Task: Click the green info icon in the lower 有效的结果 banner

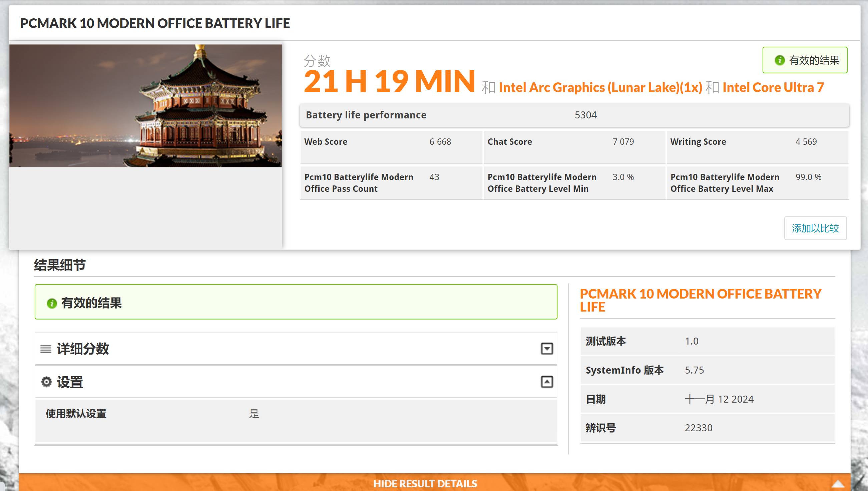Action: click(52, 303)
